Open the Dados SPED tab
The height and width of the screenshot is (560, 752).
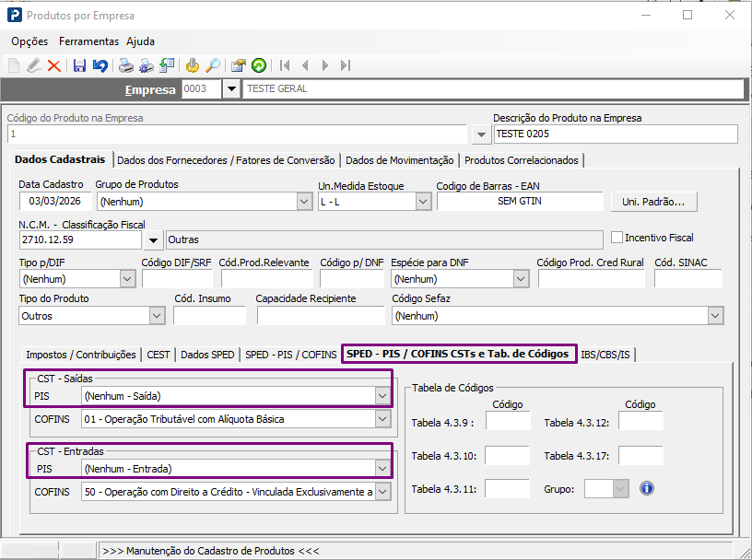pos(207,355)
